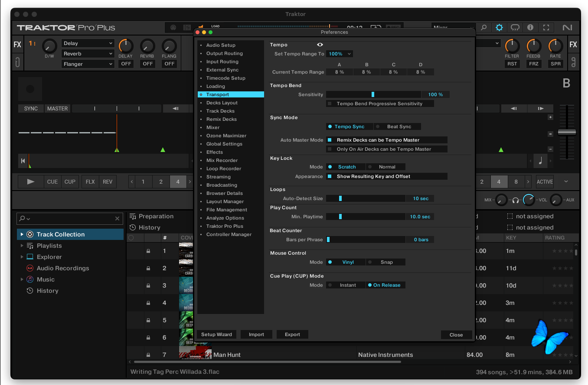The image size is (588, 385).
Task: Open the Set Tempo Range To dropdown
Action: click(340, 54)
